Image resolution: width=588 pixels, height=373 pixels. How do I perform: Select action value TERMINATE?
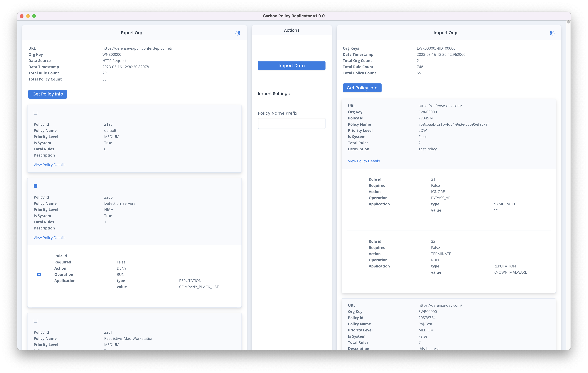point(441,254)
